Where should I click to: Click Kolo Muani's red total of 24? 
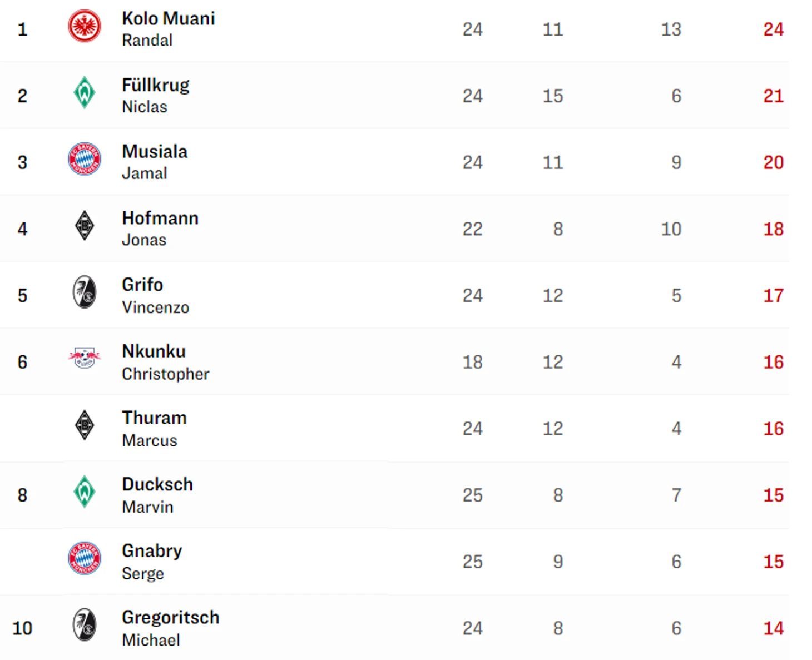coord(773,29)
